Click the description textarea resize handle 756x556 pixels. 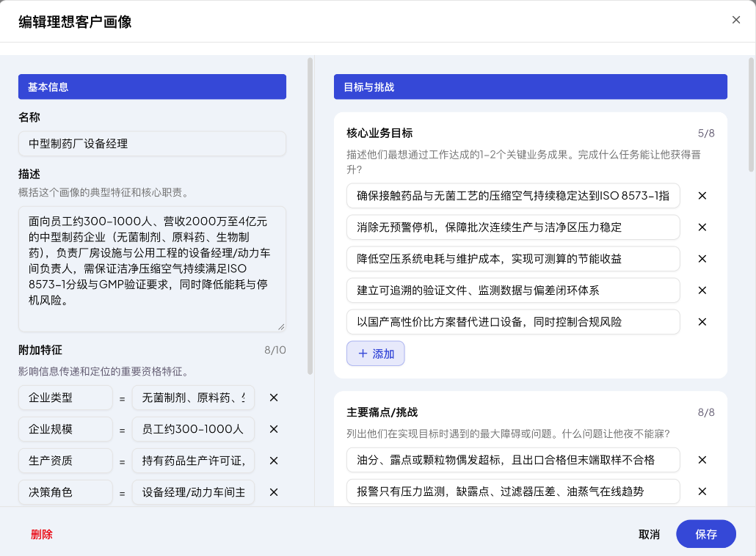click(x=281, y=326)
